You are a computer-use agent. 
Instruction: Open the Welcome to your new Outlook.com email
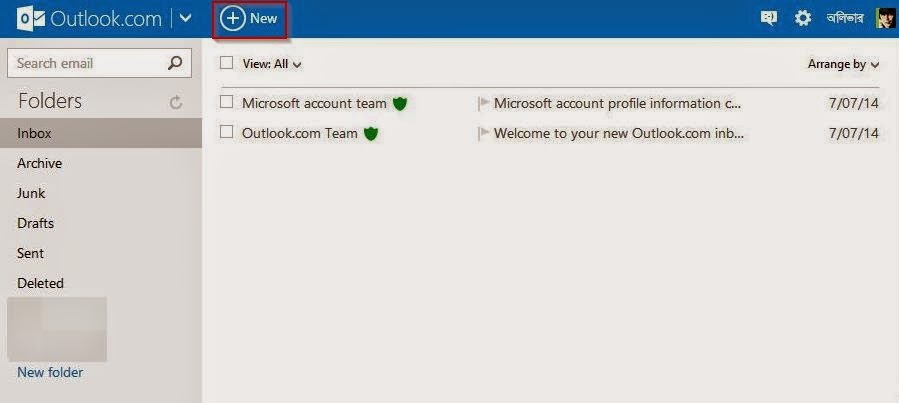click(619, 134)
